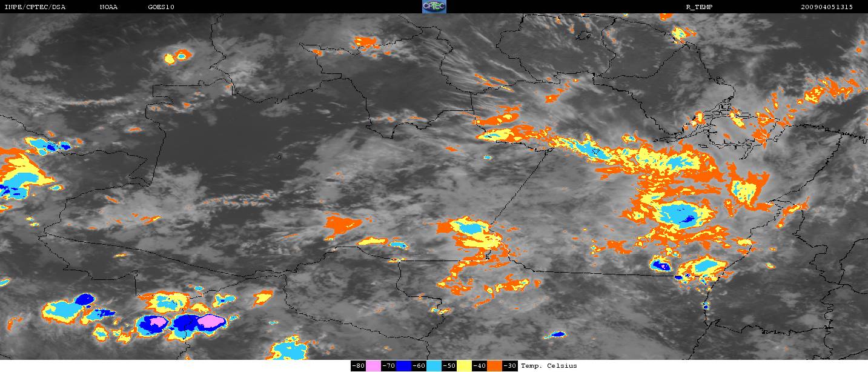The image size is (868, 372).
Task: Click the 'R_TEMP' header label
Action: 699,7
